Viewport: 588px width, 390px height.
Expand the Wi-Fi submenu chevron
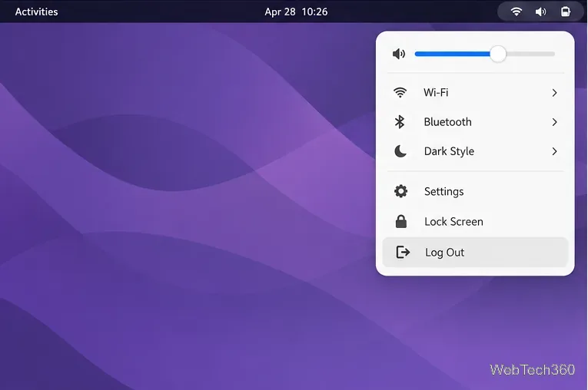[x=554, y=93]
